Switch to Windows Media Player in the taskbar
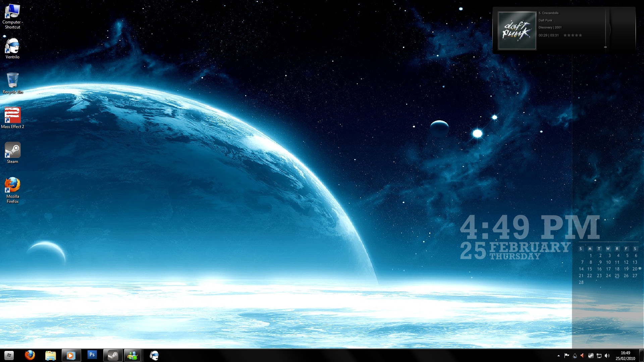Image resolution: width=644 pixels, height=362 pixels. [71, 355]
